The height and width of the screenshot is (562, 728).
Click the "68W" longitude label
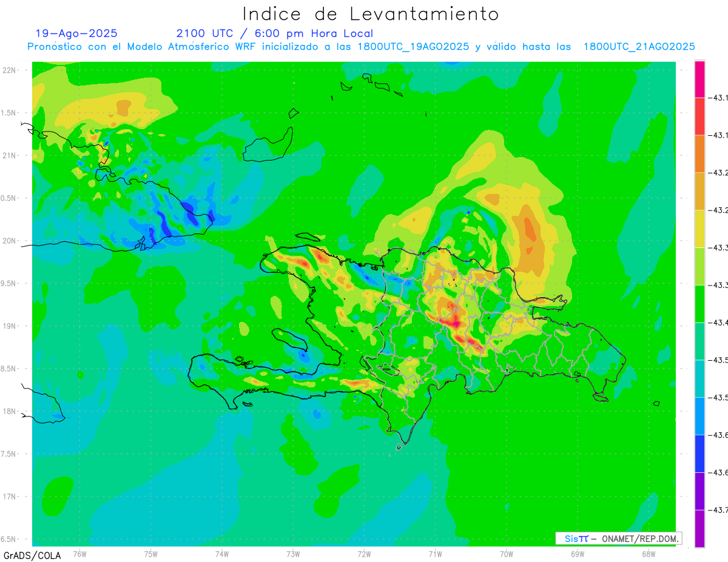point(649,554)
